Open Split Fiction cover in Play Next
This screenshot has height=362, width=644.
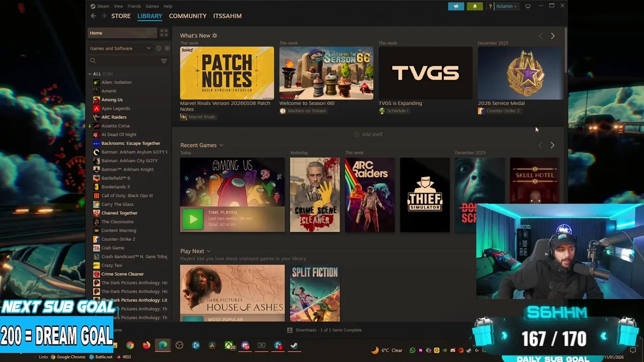[315, 293]
